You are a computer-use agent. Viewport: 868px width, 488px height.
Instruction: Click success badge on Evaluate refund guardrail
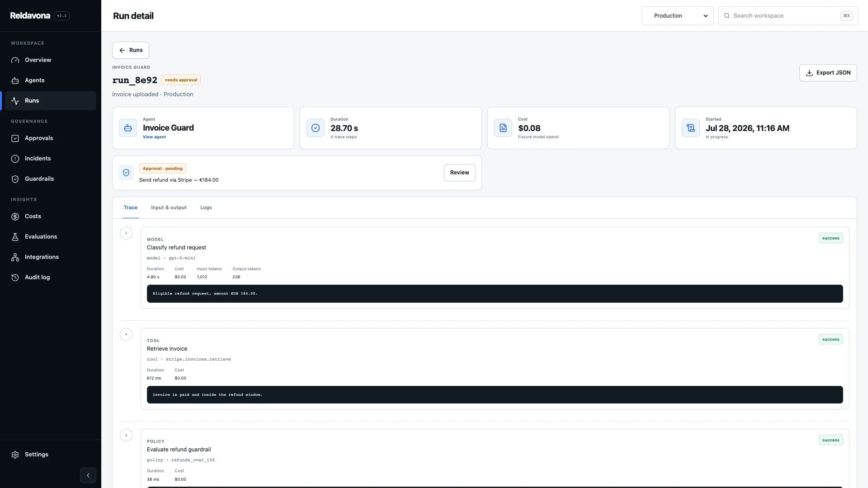point(830,440)
